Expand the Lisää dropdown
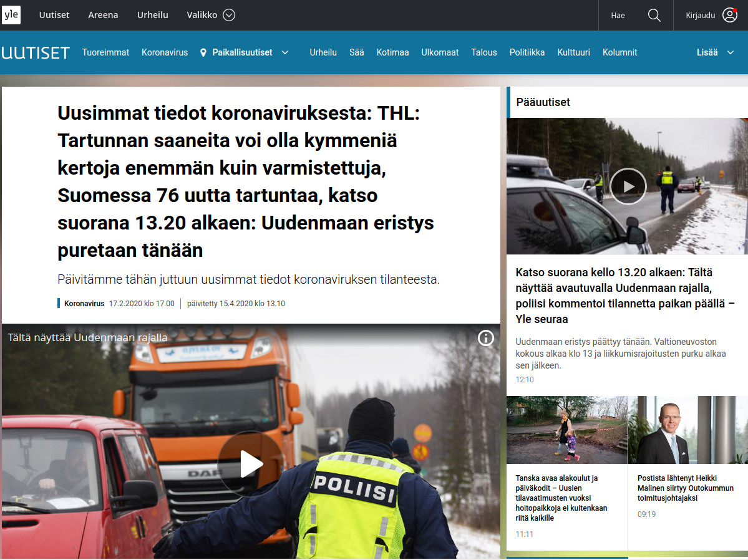This screenshot has height=560, width=748. [731, 53]
